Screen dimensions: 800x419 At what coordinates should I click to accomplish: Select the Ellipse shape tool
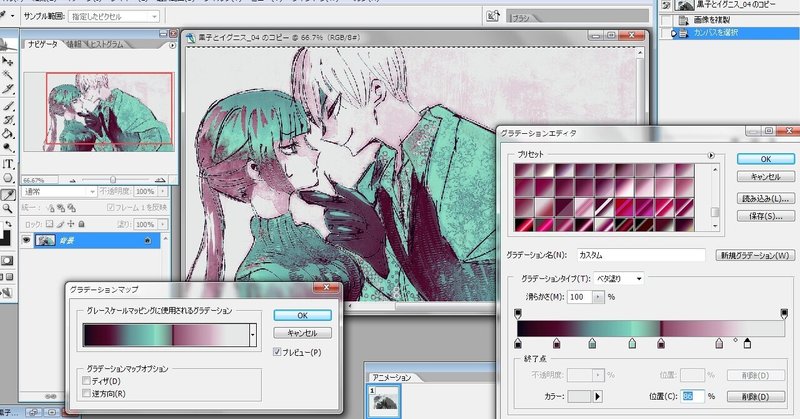point(8,178)
